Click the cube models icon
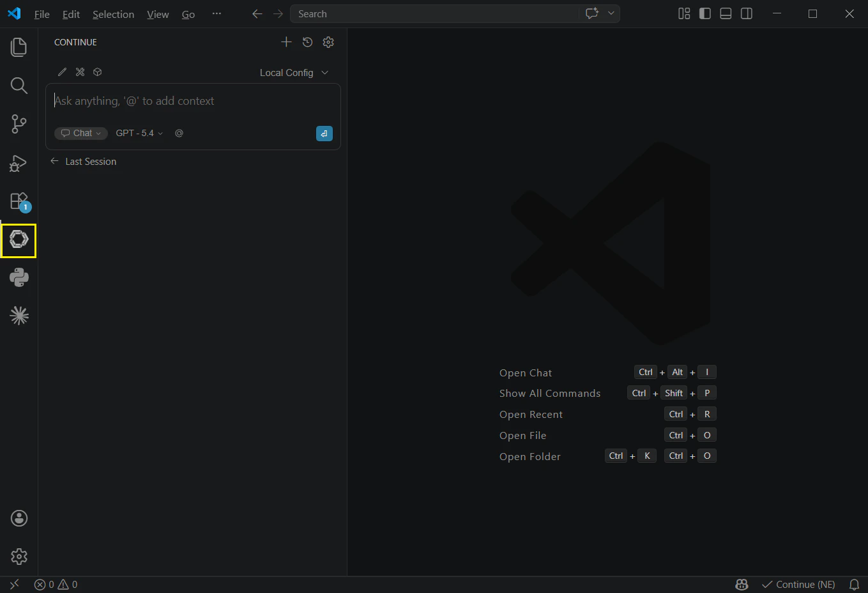Viewport: 868px width, 593px height. [x=98, y=72]
